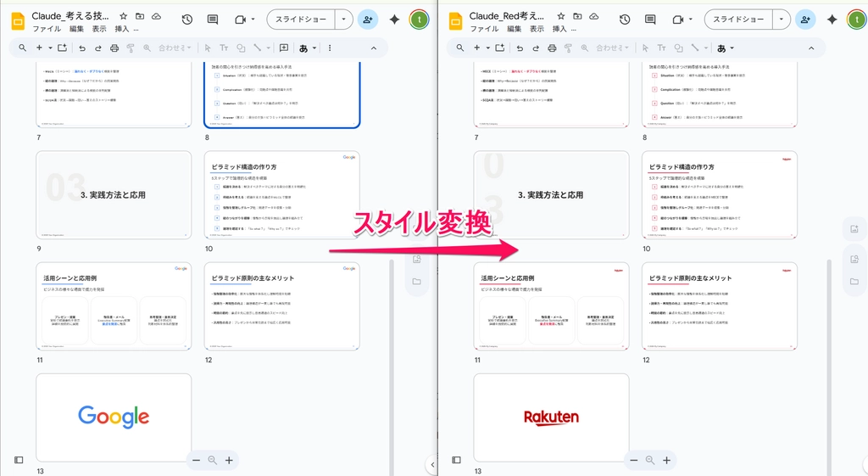The image size is (868, 476).
Task: Open 挿入 menu in left window
Action: pos(121,29)
